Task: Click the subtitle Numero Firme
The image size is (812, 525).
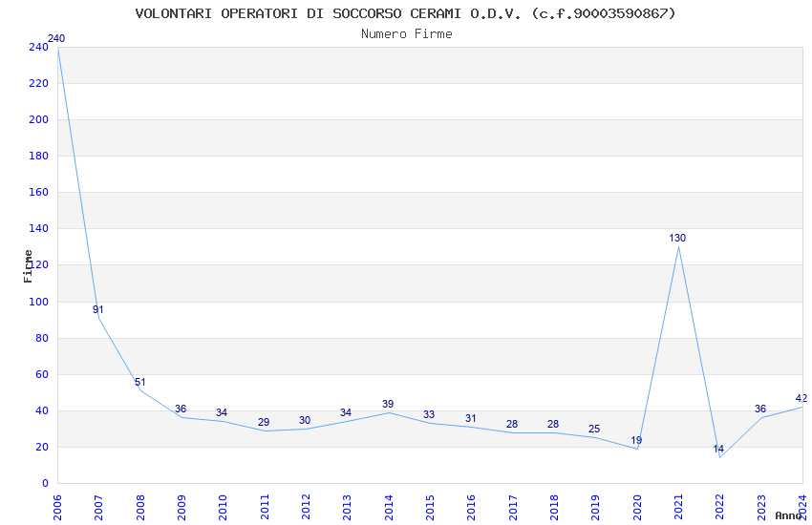Action: [x=407, y=34]
